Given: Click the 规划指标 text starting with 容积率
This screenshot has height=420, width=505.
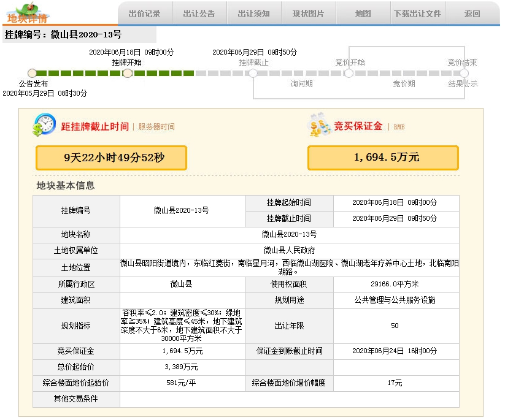Looking at the screenshot, I should click(182, 326).
